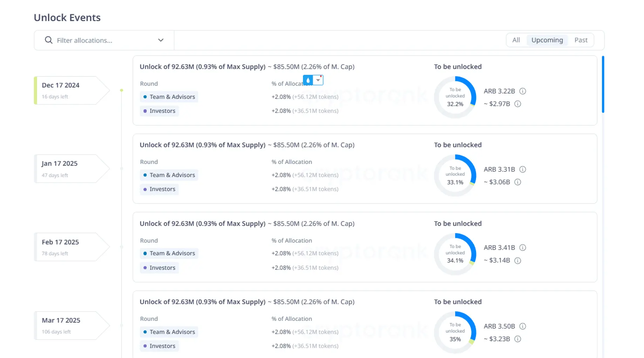
Task: Click info icon next to ~ $3.23B
Action: (x=517, y=339)
